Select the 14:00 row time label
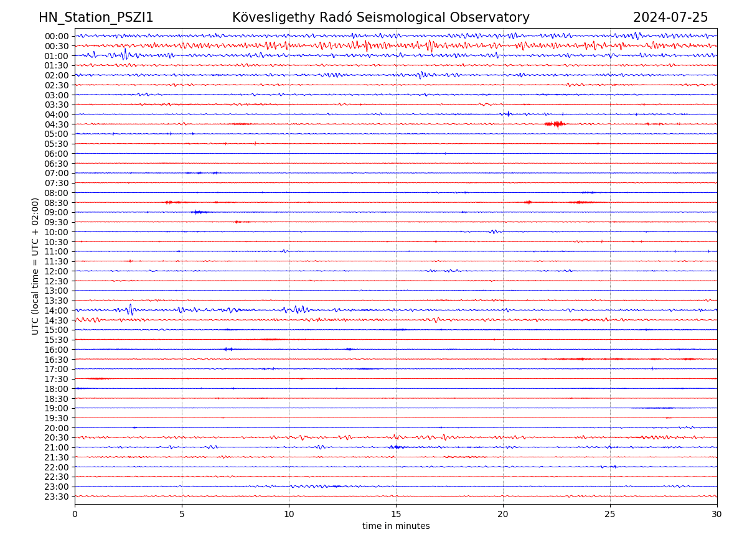This screenshot has width=747, height=560. click(57, 310)
